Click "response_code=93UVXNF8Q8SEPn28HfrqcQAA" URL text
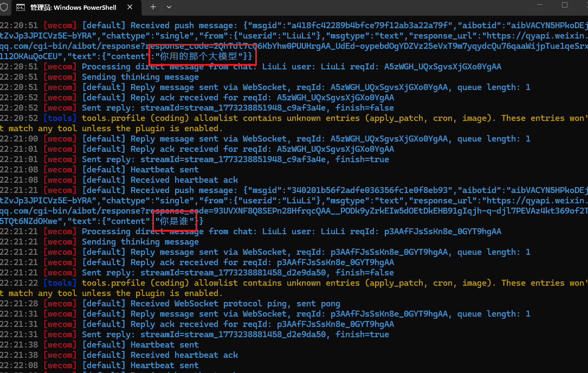 (237, 211)
